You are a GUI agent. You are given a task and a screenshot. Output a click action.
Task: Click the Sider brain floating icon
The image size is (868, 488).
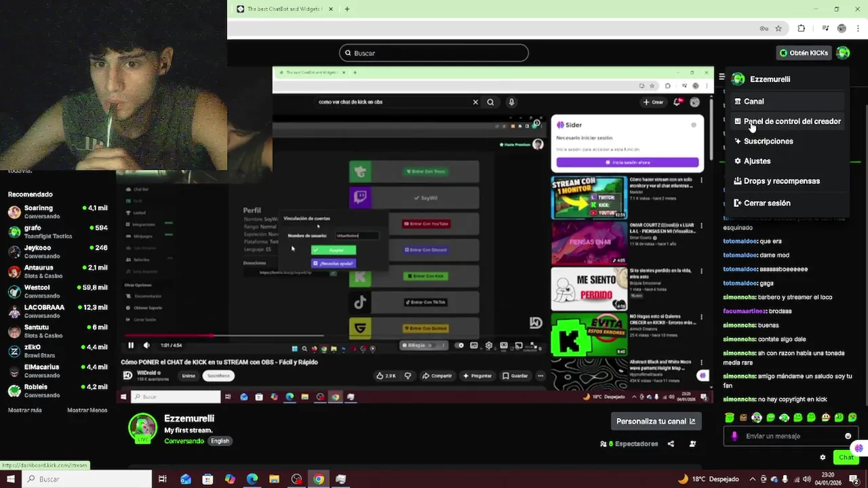click(x=859, y=447)
